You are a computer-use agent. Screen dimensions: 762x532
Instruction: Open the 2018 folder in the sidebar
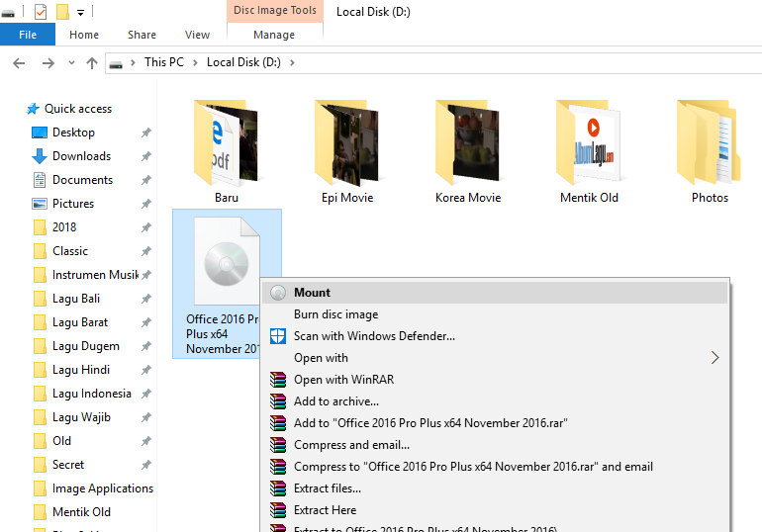tap(64, 227)
